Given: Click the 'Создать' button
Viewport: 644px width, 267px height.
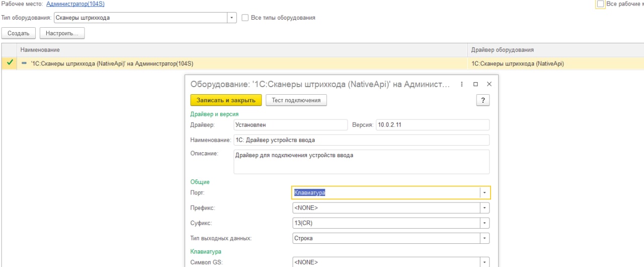Looking at the screenshot, I should [x=19, y=33].
